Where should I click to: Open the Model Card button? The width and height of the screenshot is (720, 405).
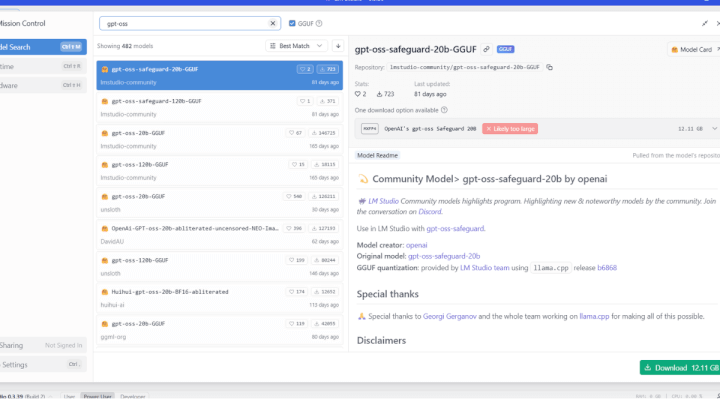(x=692, y=50)
